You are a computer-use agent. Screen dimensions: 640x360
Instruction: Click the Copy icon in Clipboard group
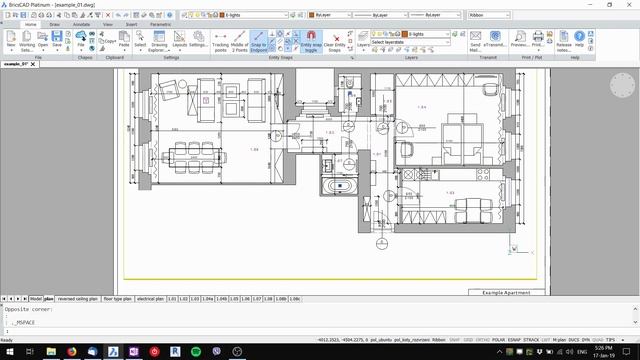click(108, 41)
